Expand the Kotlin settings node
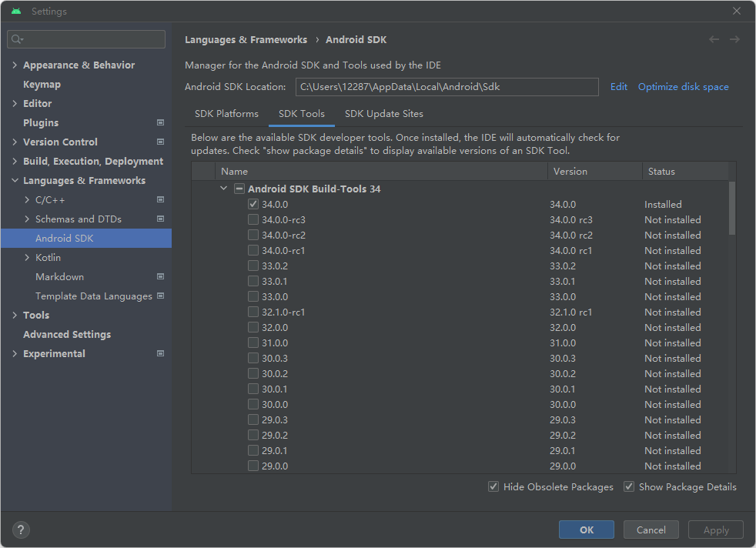 tap(27, 257)
